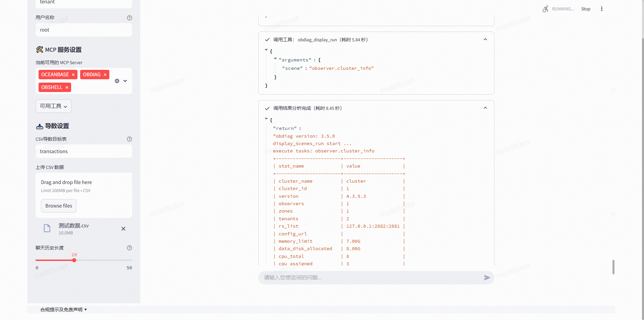Click the CSV导数目标表 input field

[84, 151]
